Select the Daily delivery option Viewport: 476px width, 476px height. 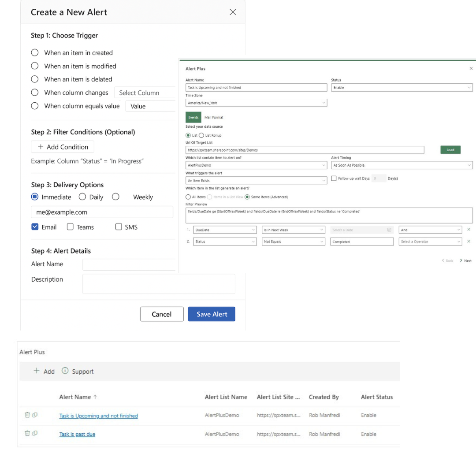[82, 197]
